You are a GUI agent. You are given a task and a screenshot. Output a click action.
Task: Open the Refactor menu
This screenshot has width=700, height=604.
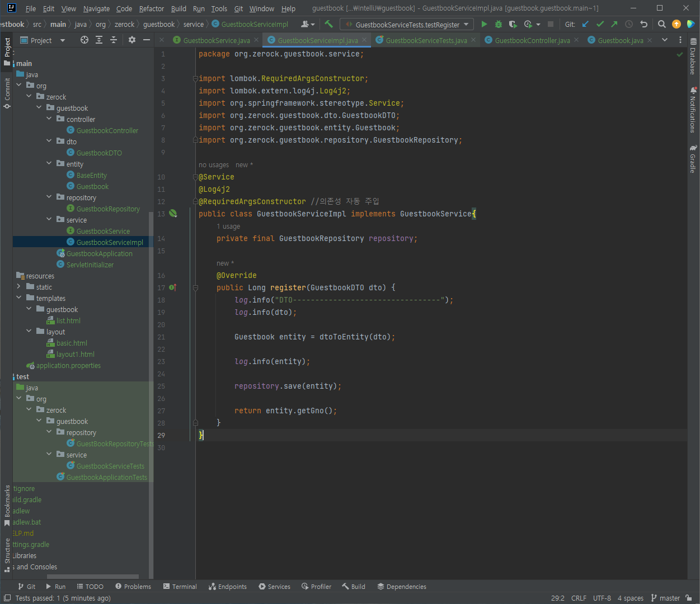point(152,8)
